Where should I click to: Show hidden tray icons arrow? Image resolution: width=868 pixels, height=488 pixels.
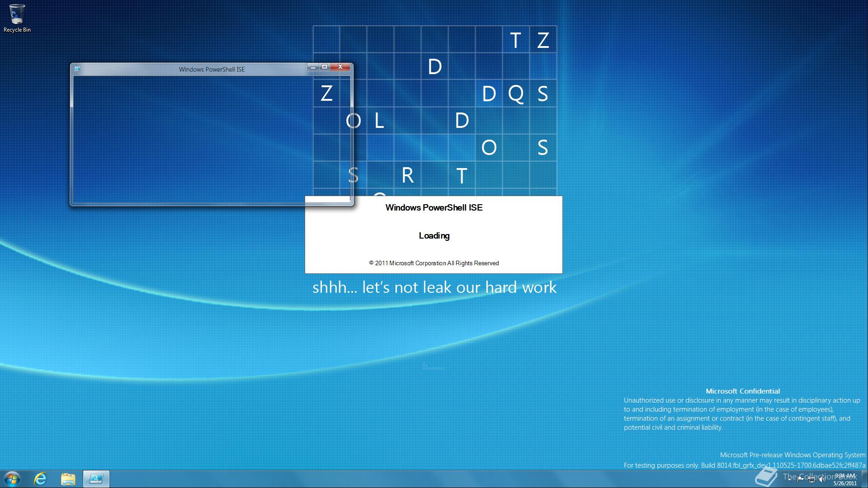(x=789, y=479)
